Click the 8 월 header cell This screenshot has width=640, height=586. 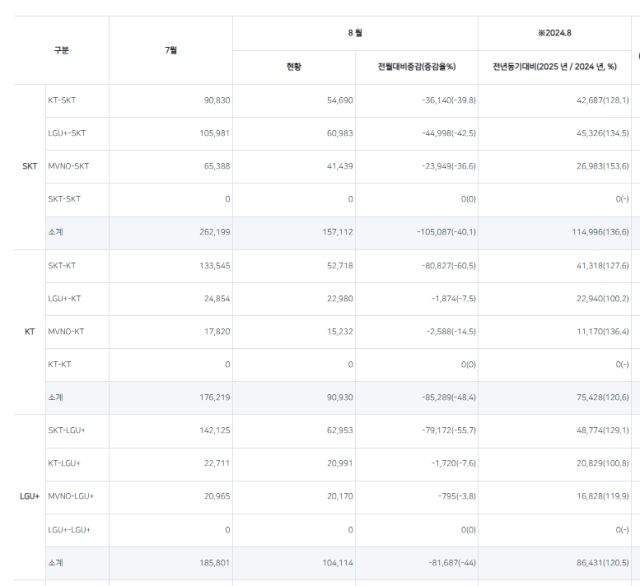355,33
